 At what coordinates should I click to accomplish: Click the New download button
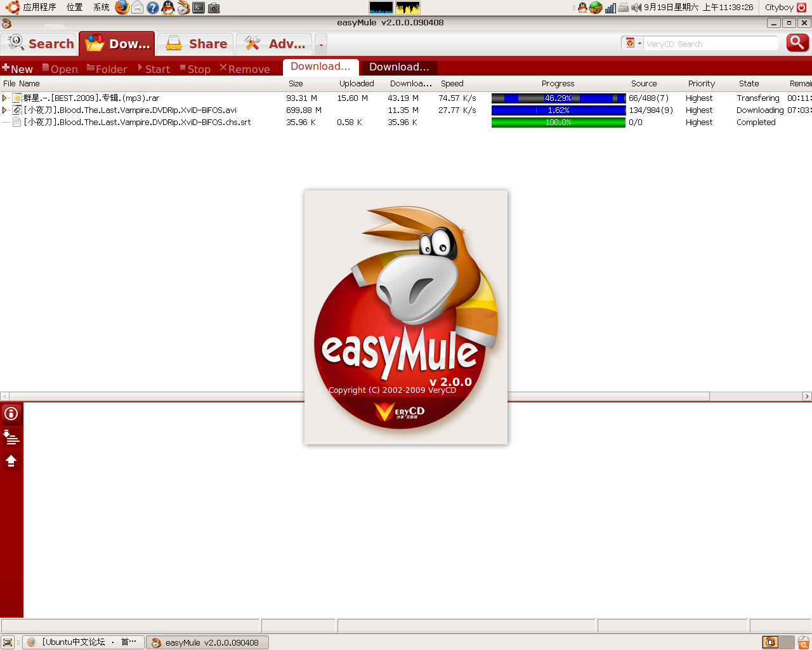pyautogui.click(x=17, y=69)
